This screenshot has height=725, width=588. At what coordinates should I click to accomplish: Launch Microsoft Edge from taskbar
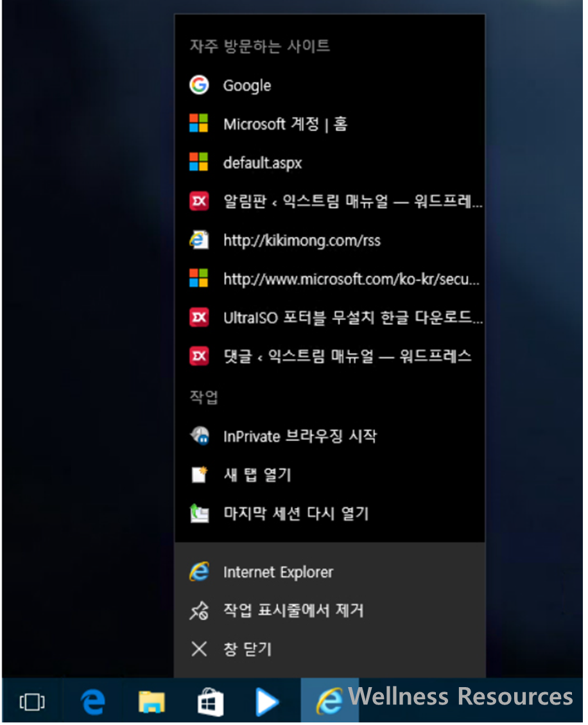click(92, 702)
